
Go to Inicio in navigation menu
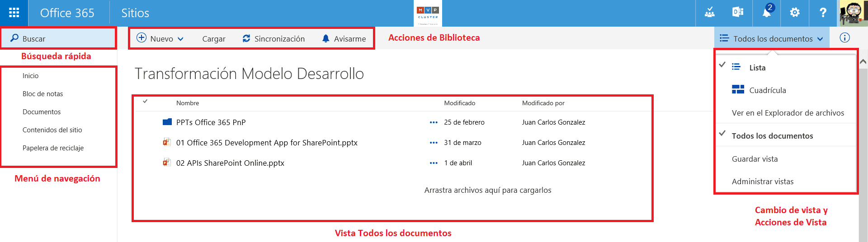pos(31,76)
